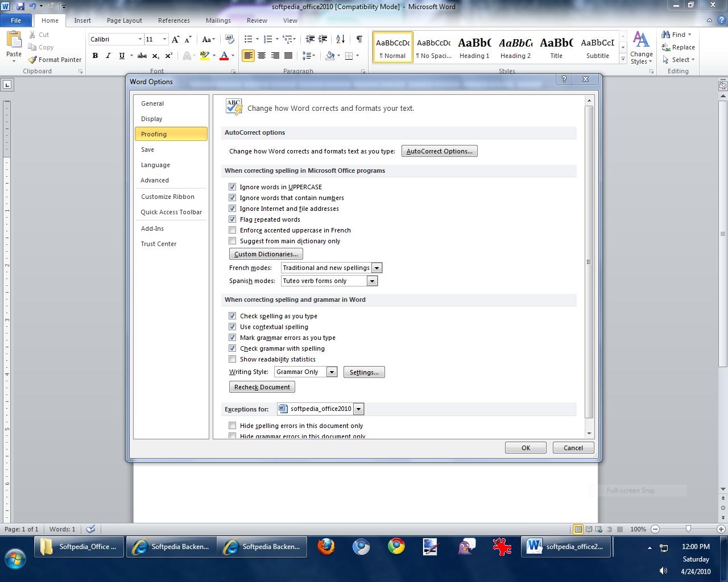This screenshot has width=728, height=582.
Task: Apply Italic formatting from the ribbon
Action: [108, 56]
